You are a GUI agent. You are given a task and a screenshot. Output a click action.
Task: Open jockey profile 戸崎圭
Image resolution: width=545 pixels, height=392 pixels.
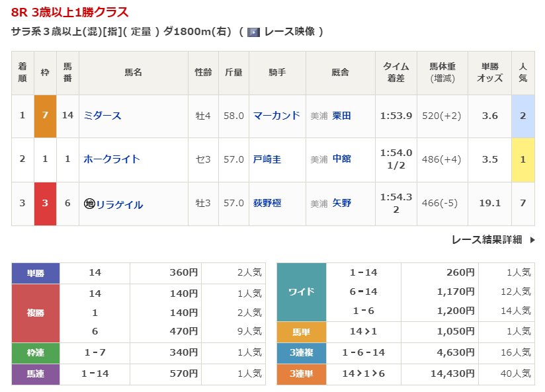267,159
